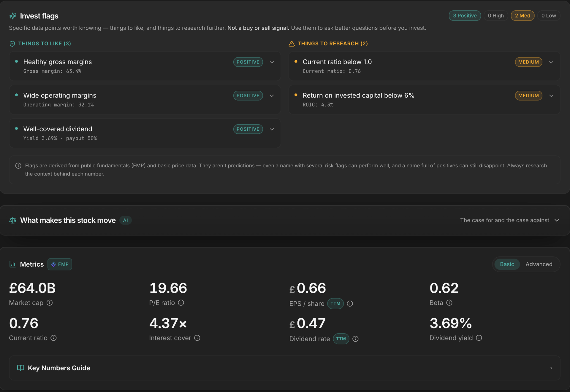Toggle the 2 Med filter chip
This screenshot has height=392, width=570.
coord(522,16)
